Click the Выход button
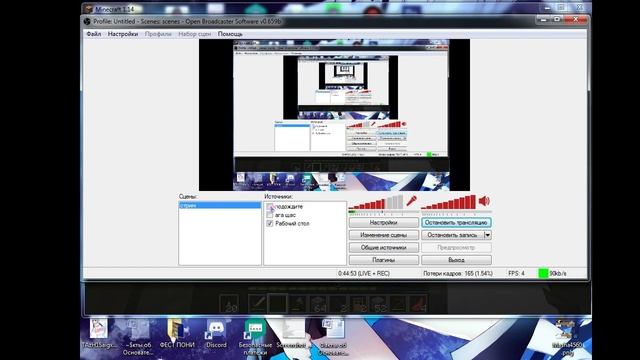Image resolution: width=640 pixels, height=360 pixels. [x=456, y=260]
